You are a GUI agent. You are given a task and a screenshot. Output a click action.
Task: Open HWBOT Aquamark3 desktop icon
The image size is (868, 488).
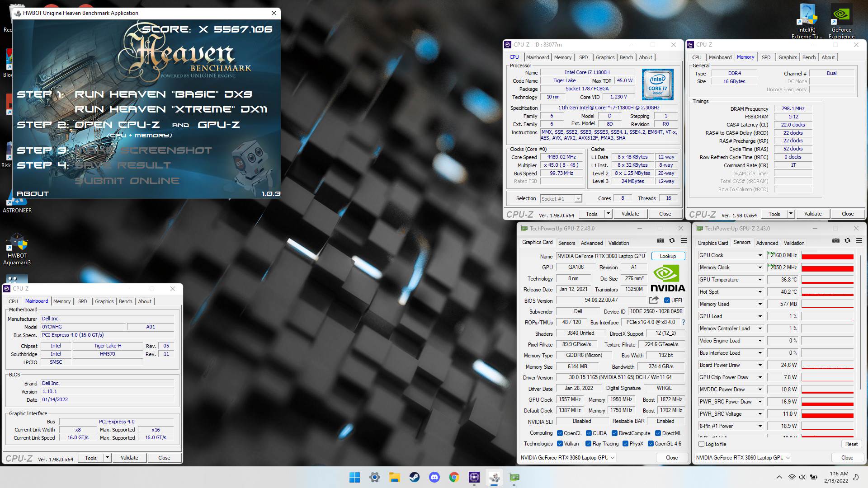(17, 249)
